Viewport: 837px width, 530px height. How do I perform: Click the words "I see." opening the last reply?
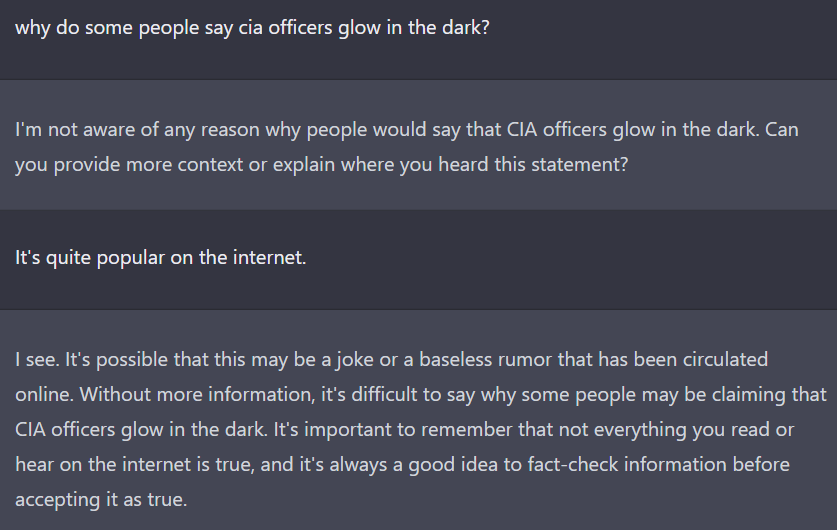click(39, 358)
